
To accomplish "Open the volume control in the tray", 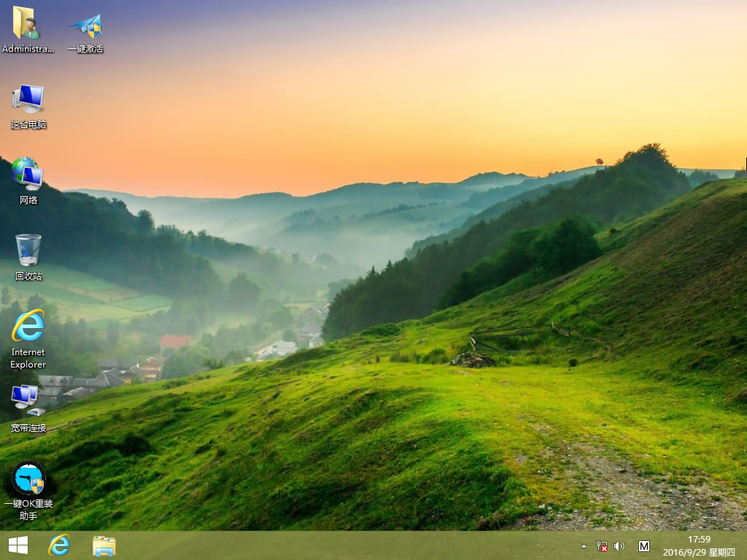I will point(619,545).
